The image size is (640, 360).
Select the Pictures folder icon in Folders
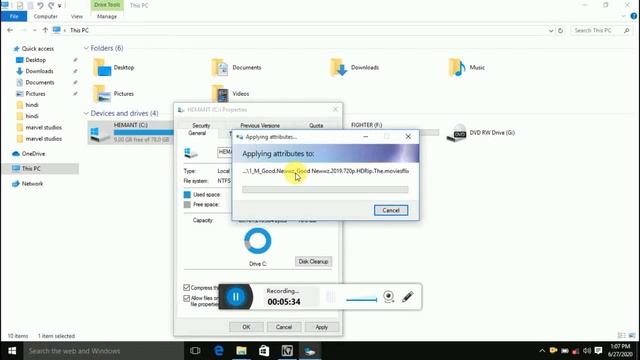coord(102,93)
